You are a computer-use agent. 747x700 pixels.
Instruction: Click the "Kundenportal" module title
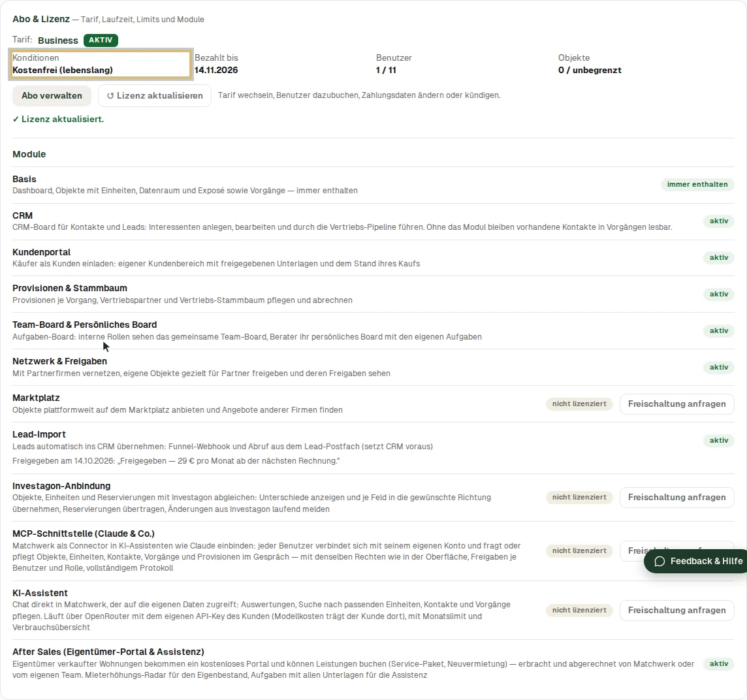[41, 252]
